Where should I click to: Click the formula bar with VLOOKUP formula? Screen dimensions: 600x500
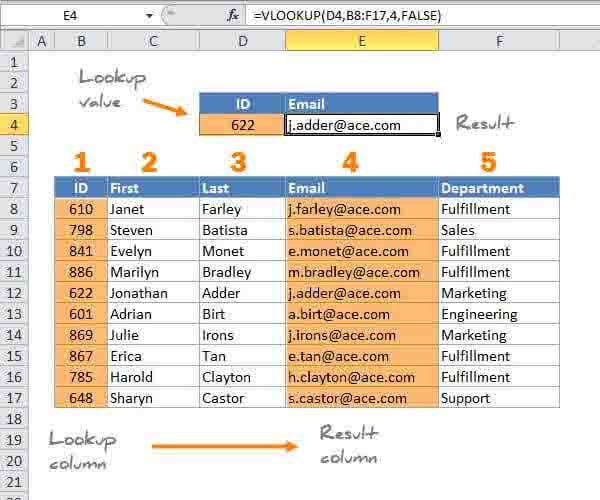coord(420,15)
